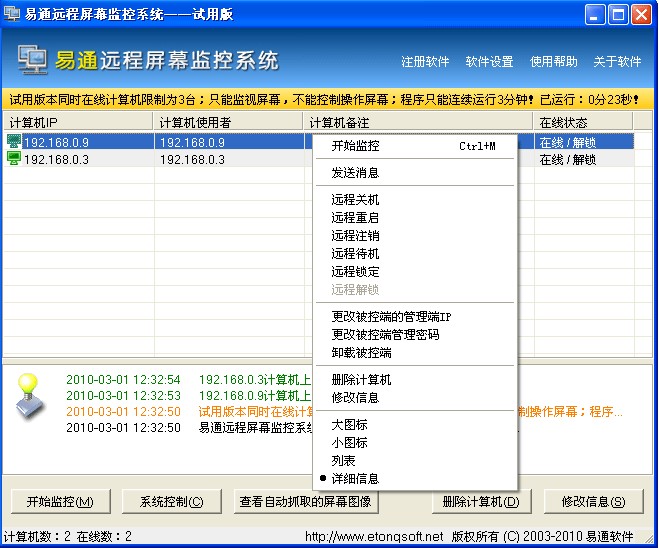Open 关于软件 in the header
The width and height of the screenshot is (659, 548).
pyautogui.click(x=617, y=62)
